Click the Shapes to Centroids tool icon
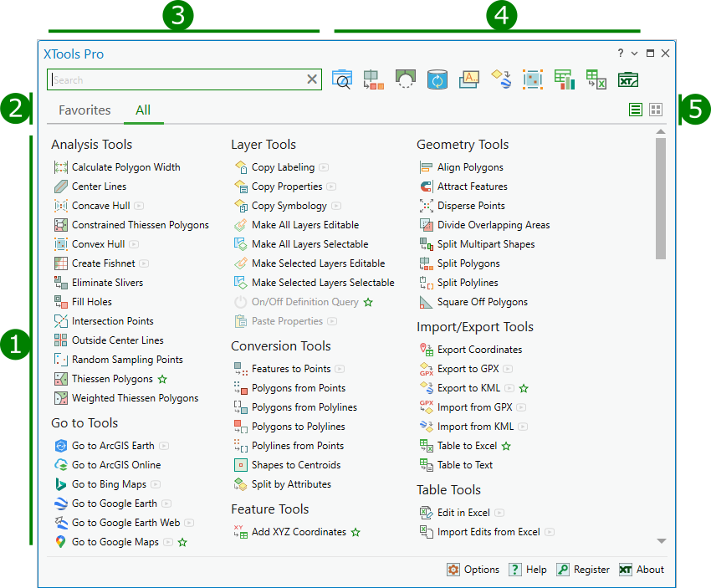This screenshot has height=588, width=711. point(241,465)
